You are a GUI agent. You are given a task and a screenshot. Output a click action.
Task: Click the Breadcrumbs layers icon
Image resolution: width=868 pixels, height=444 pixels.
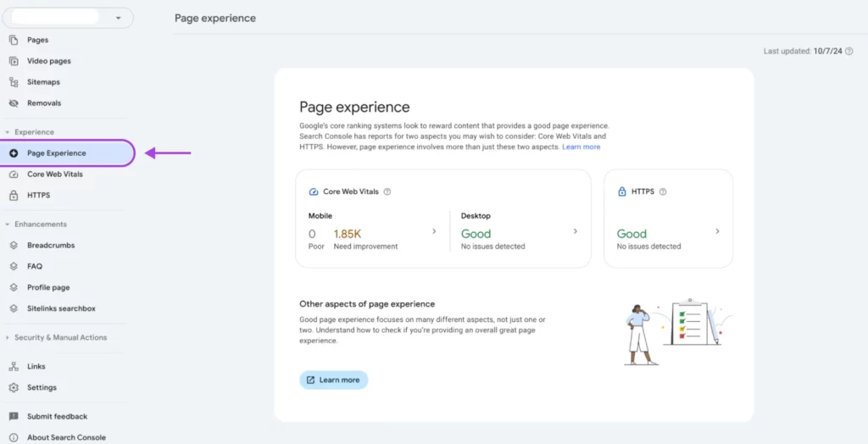[x=13, y=246]
